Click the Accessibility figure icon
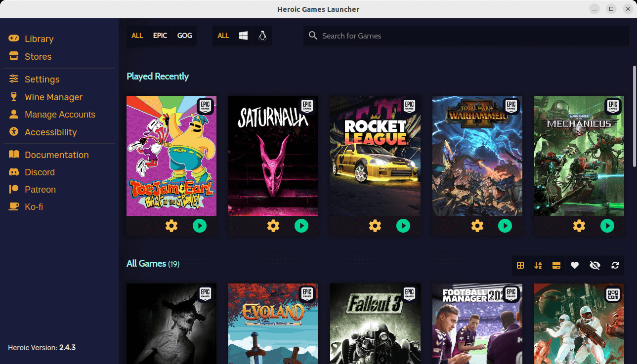Image resolution: width=637 pixels, height=364 pixels. pos(14,132)
